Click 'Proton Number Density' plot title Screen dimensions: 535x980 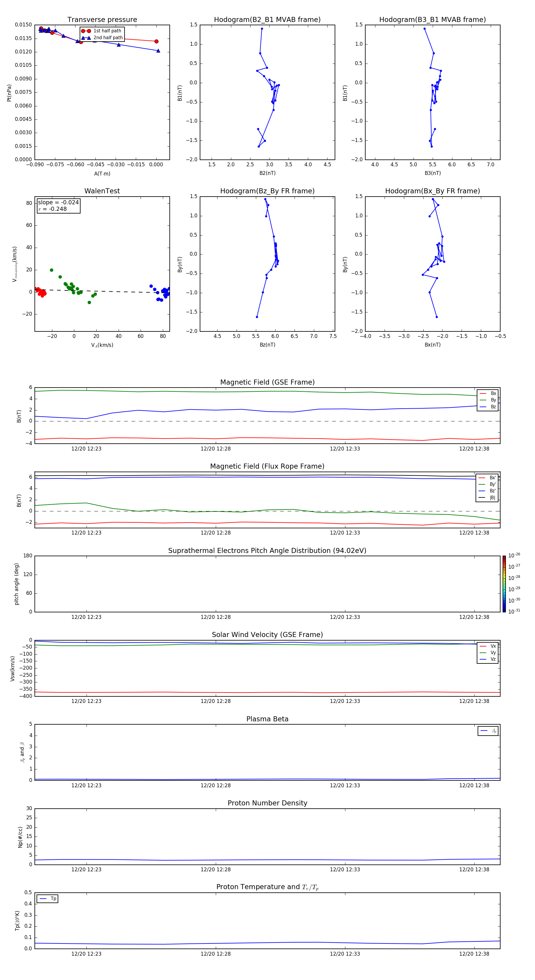pos(267,803)
